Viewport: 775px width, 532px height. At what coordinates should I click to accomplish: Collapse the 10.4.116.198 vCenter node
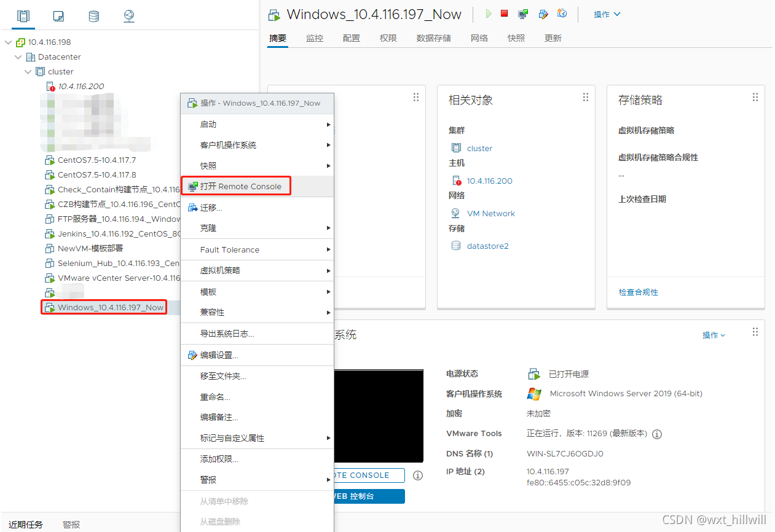click(x=8, y=42)
